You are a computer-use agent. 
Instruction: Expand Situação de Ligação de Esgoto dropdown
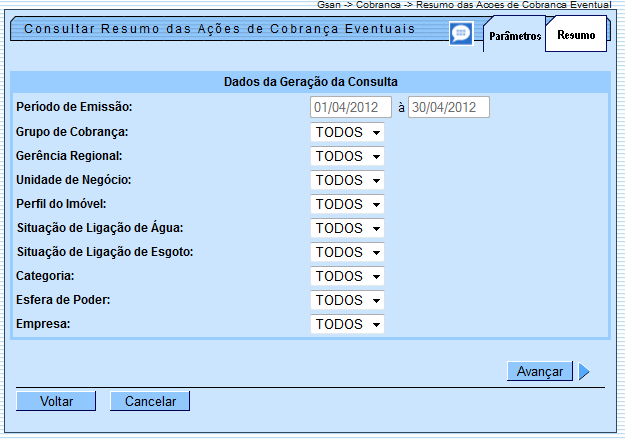pos(347,252)
